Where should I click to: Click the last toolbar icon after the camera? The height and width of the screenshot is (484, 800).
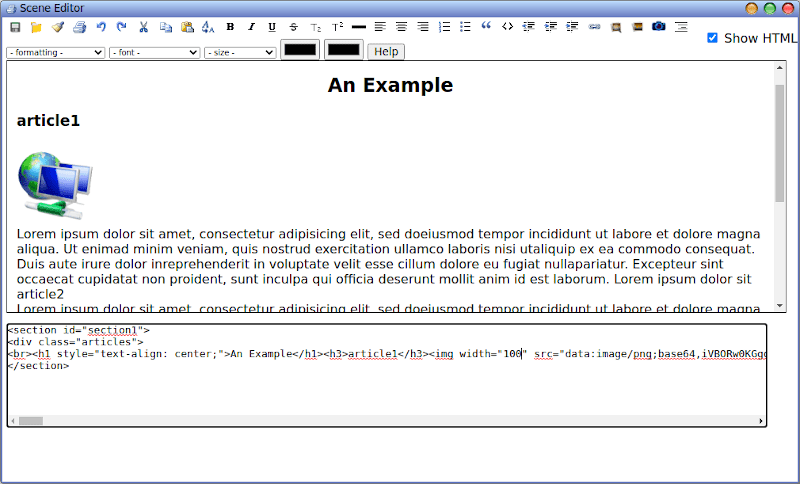tap(681, 27)
